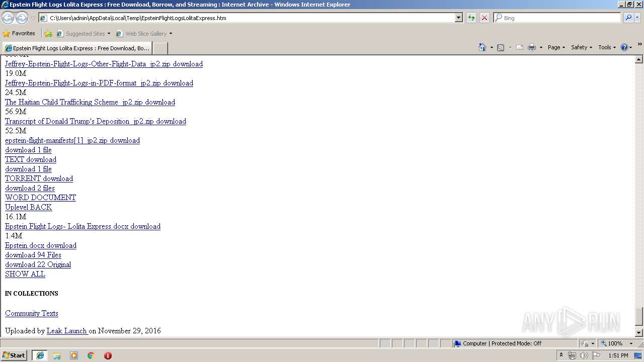
Task: Click the 1:51 PM taskbar clock
Action: click(618, 355)
